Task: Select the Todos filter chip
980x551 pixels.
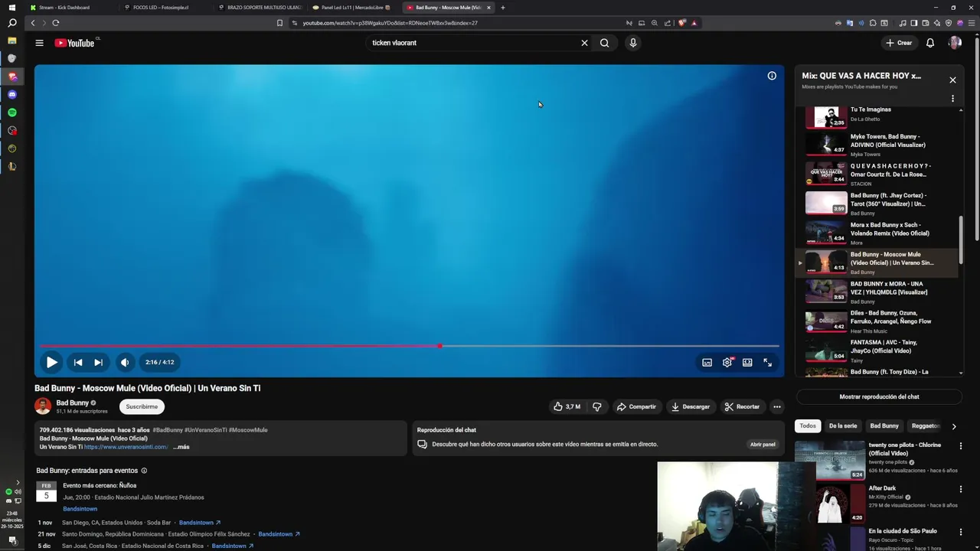Action: point(808,425)
